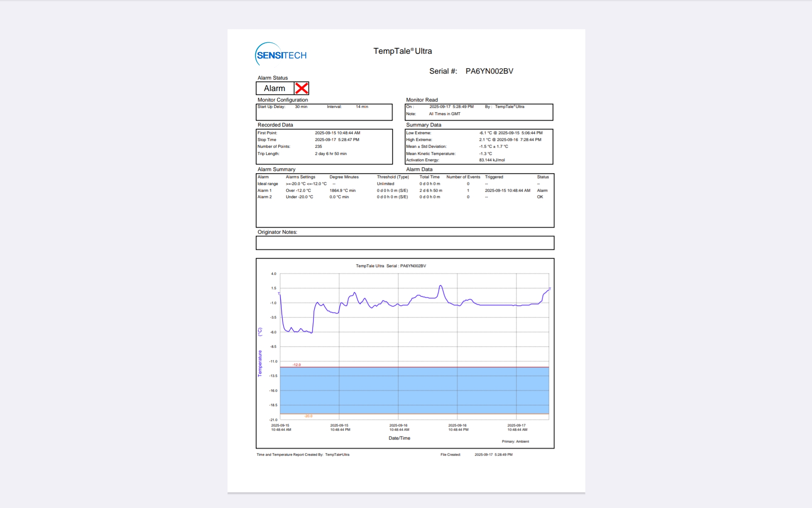This screenshot has width=812, height=508.
Task: Click the Alarm 2 row OK status
Action: [540, 197]
